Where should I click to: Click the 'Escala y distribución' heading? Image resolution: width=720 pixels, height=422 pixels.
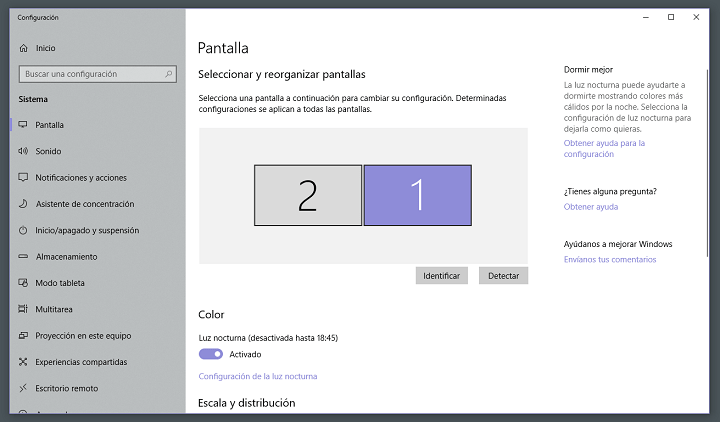pyautogui.click(x=247, y=403)
